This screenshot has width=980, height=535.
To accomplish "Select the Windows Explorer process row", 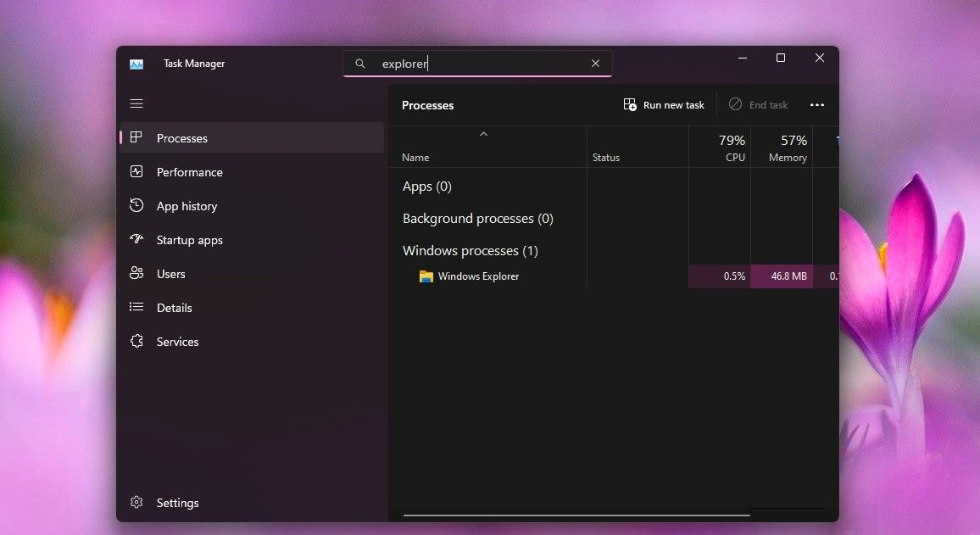I will [479, 276].
